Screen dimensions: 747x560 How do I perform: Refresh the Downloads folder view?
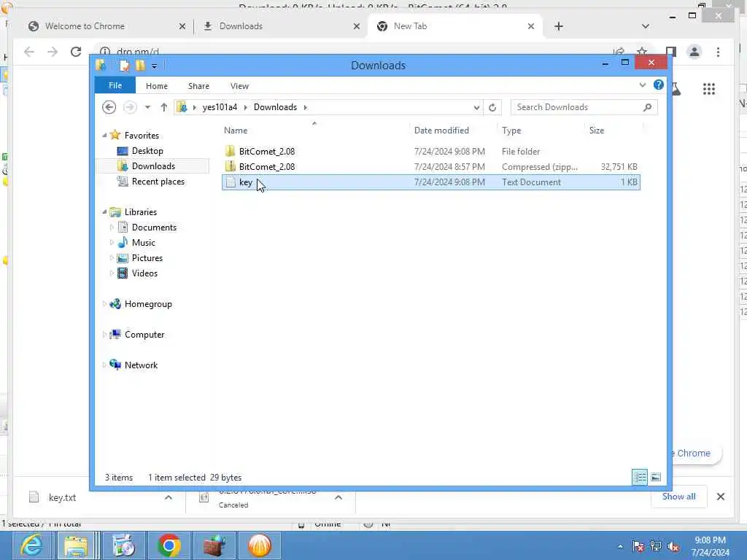pyautogui.click(x=492, y=107)
